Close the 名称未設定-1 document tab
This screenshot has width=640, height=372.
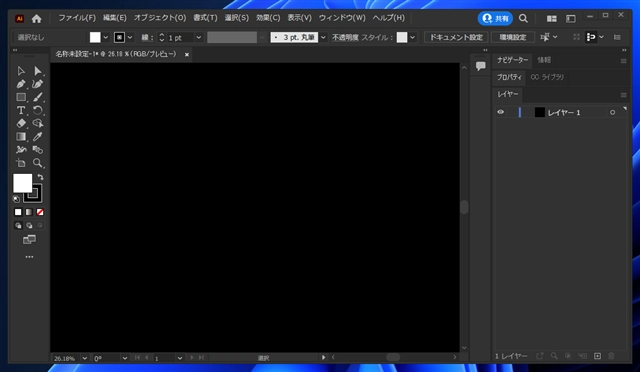pos(187,54)
